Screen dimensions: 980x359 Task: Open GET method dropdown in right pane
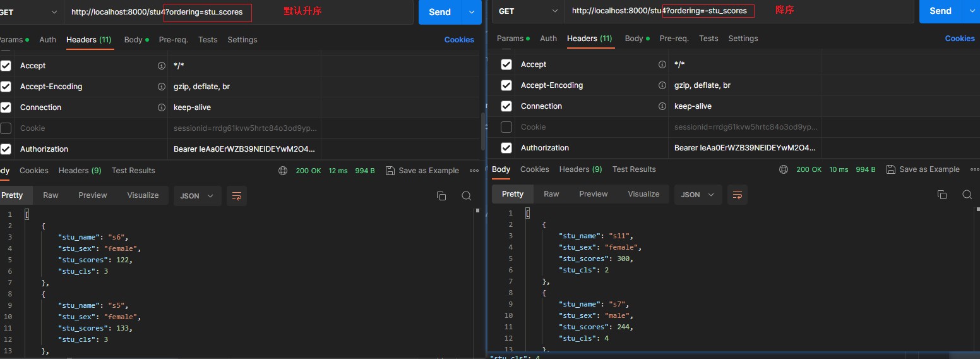528,11
